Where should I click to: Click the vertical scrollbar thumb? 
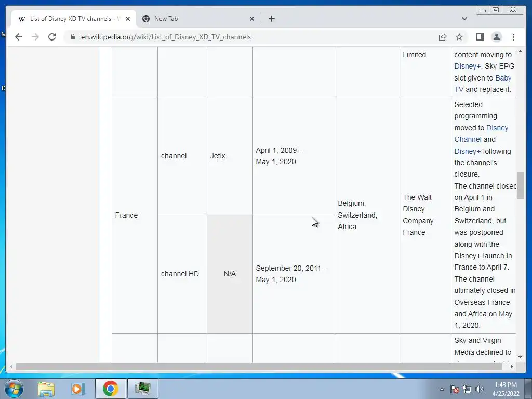tap(520, 185)
